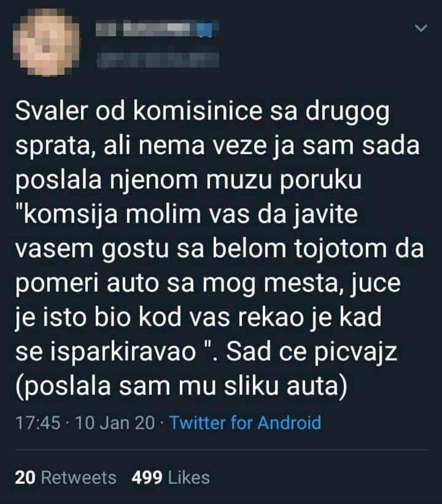Open the author's pixelated profile picture

point(46,42)
